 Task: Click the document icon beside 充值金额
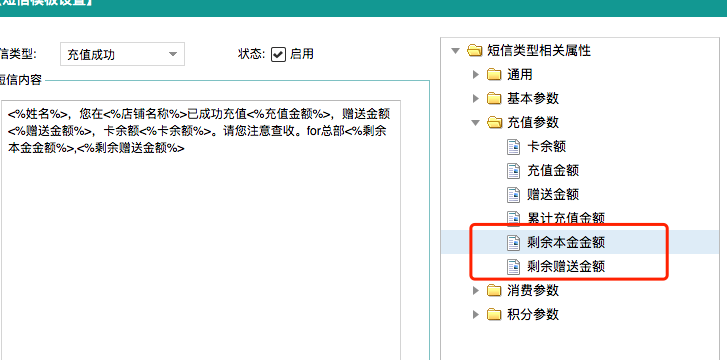click(x=513, y=171)
